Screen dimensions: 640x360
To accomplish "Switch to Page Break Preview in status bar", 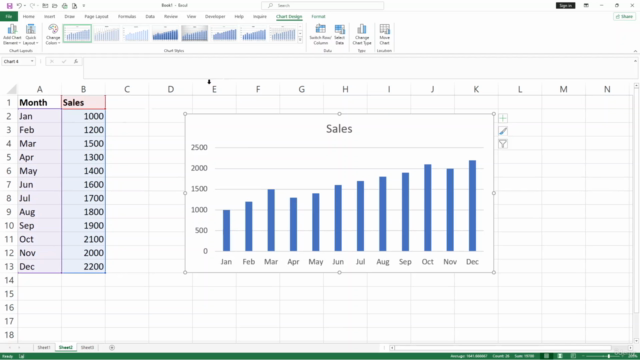I will pos(573,356).
